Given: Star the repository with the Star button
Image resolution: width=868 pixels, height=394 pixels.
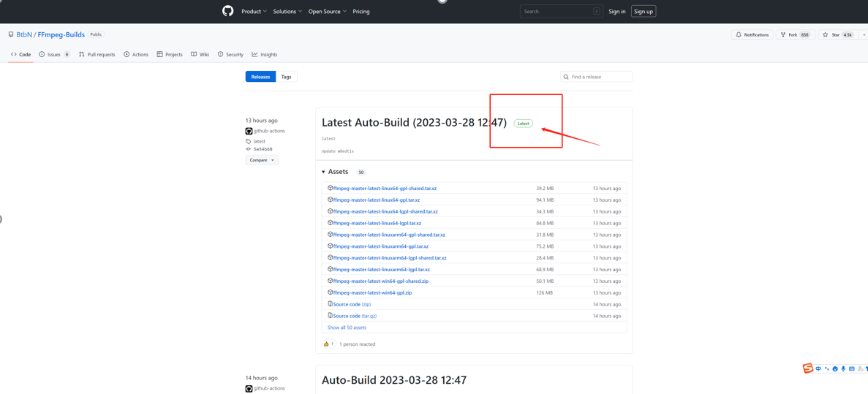Looking at the screenshot, I should [x=837, y=35].
